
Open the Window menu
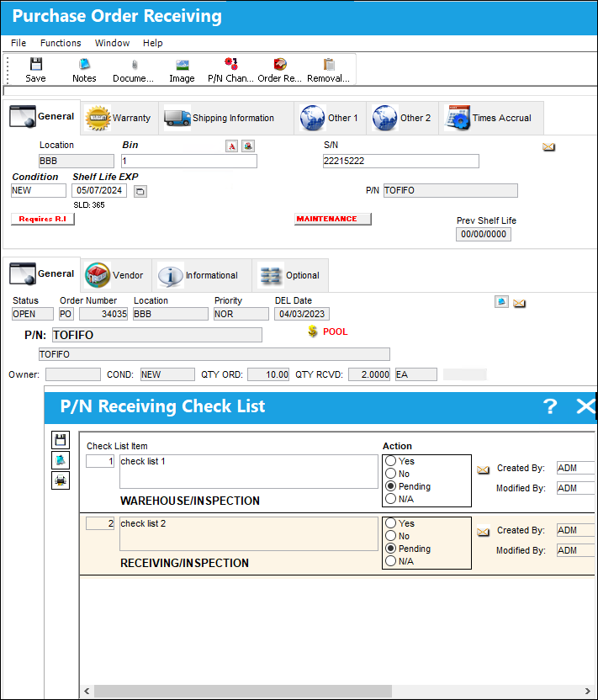[112, 43]
